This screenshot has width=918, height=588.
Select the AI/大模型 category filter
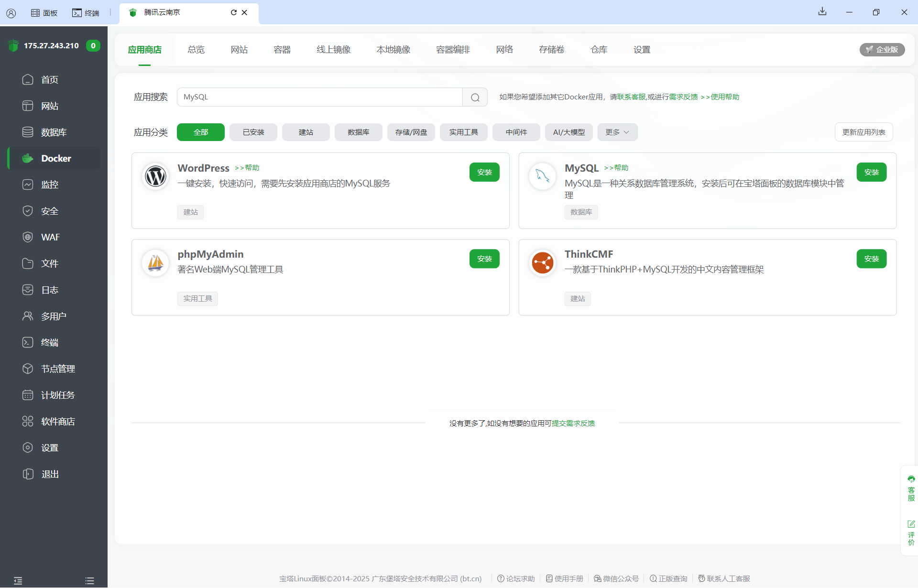click(x=568, y=132)
